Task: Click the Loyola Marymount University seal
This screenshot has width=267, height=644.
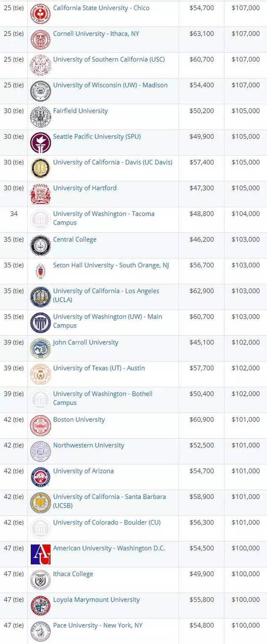Action: coord(40,606)
